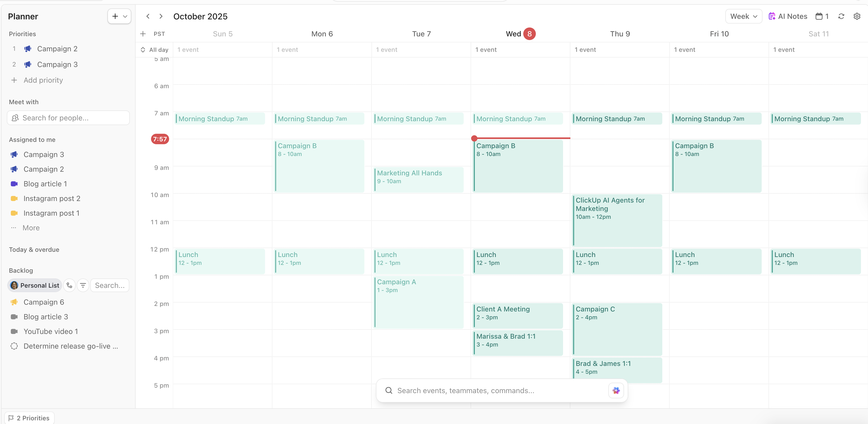Open the Week view dropdown
This screenshot has height=424, width=868.
tap(743, 16)
